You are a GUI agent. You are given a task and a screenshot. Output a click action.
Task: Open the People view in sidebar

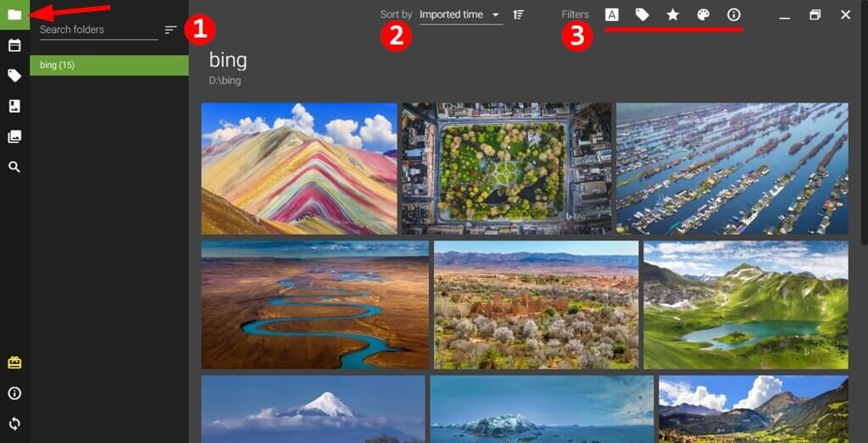tap(14, 106)
